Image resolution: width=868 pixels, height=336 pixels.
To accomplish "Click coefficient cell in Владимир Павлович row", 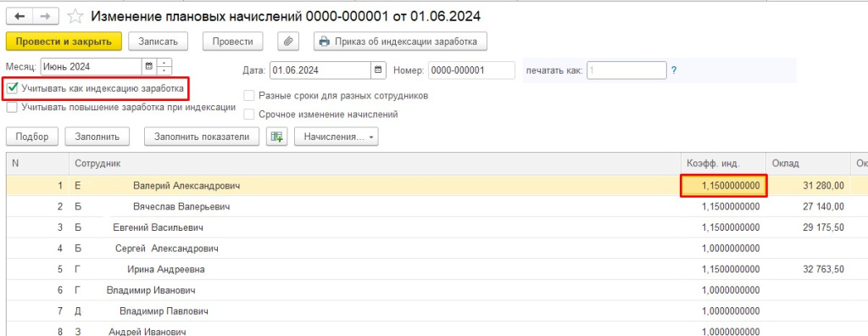I will click(x=724, y=311).
